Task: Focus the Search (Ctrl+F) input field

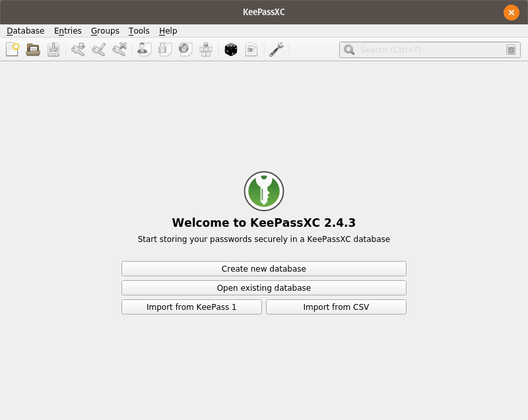Action: coord(431,49)
